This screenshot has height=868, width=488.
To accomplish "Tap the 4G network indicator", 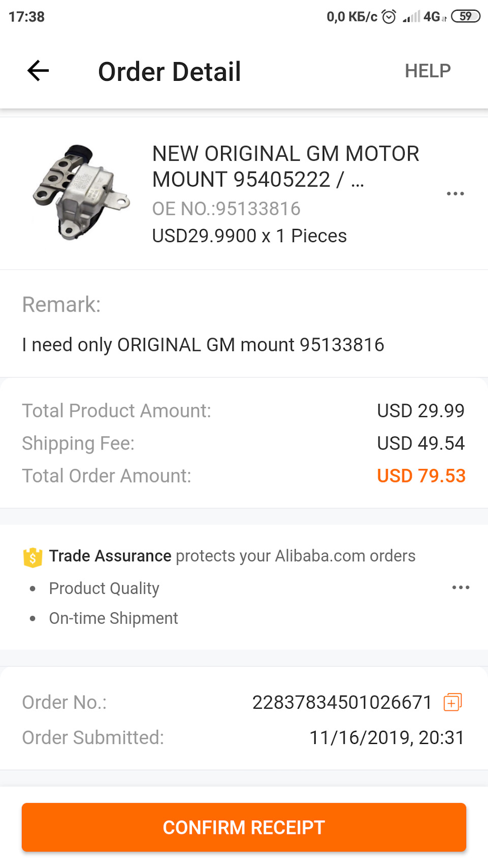I will [x=433, y=17].
